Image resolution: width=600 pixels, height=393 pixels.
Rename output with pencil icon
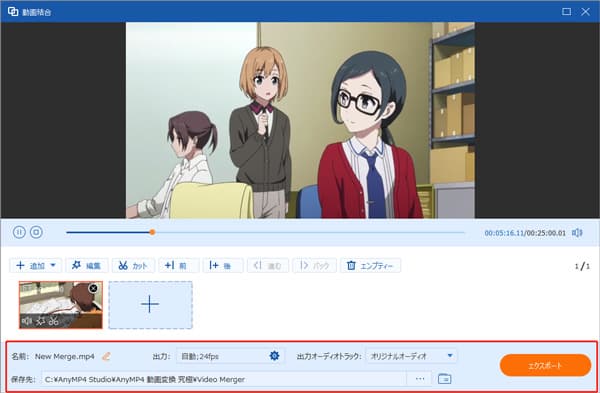pos(106,356)
